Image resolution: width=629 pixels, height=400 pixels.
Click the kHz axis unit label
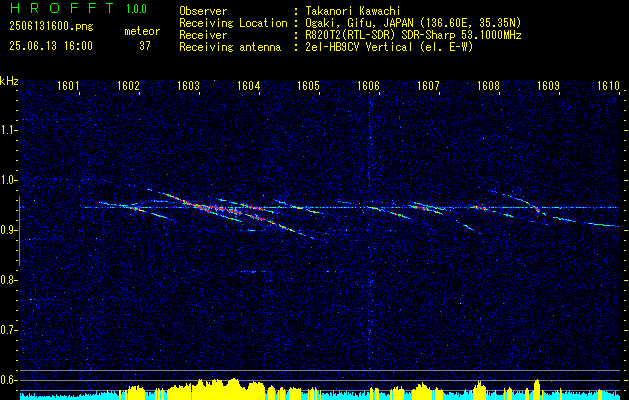(9, 81)
